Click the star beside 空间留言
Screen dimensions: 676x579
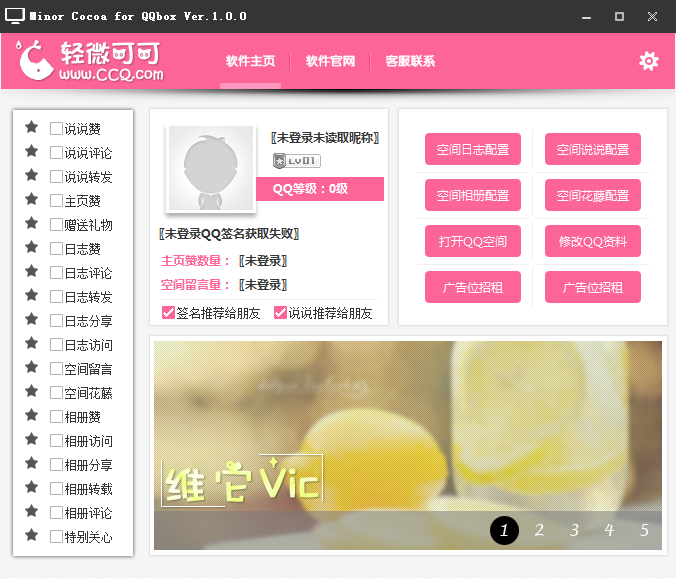tap(31, 367)
